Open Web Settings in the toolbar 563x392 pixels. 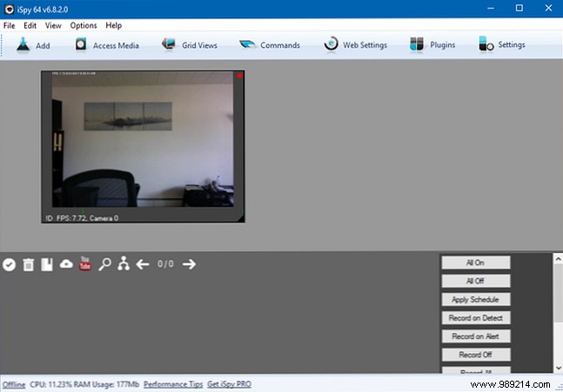tap(356, 45)
